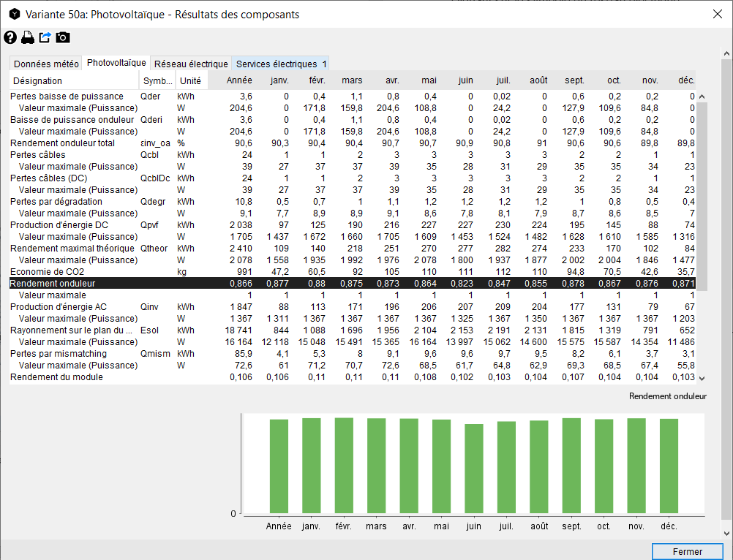Close the Résultats des composants window
The height and width of the screenshot is (560, 733).
click(716, 15)
